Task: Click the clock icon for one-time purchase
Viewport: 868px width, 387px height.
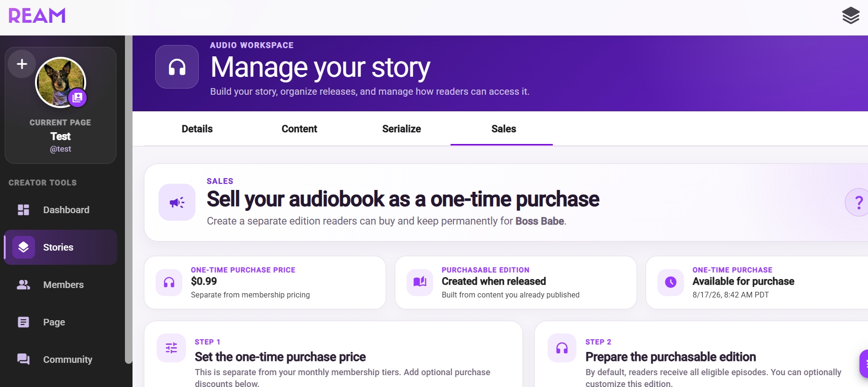Action: (671, 282)
